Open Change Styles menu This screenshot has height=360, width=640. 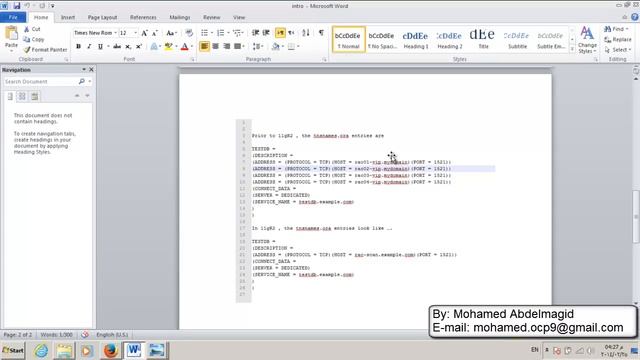pos(587,40)
